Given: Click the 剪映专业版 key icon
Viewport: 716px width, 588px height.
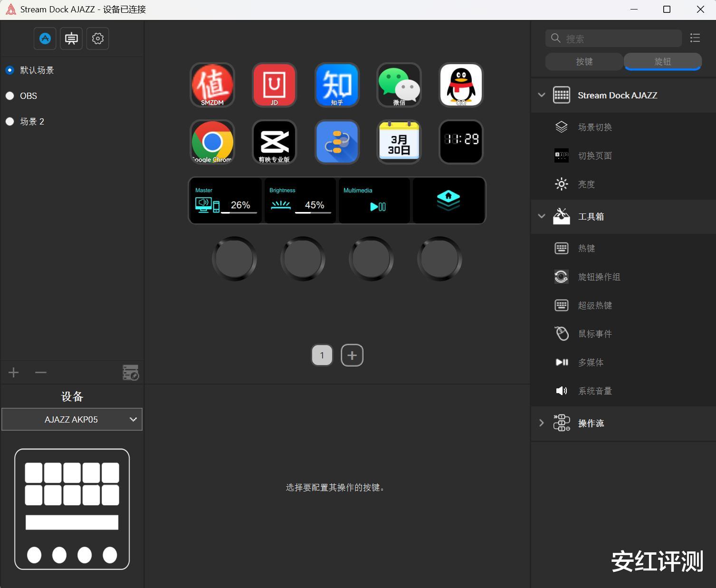Looking at the screenshot, I should coord(274,142).
